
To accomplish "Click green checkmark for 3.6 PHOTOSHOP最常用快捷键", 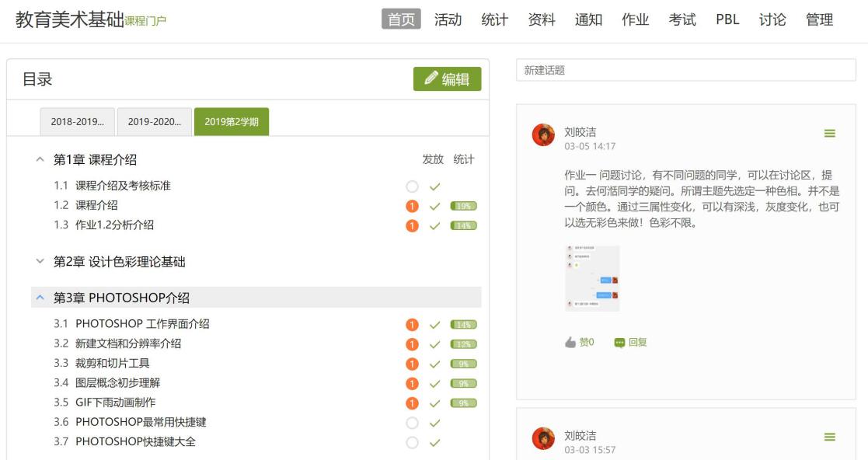I will (435, 423).
